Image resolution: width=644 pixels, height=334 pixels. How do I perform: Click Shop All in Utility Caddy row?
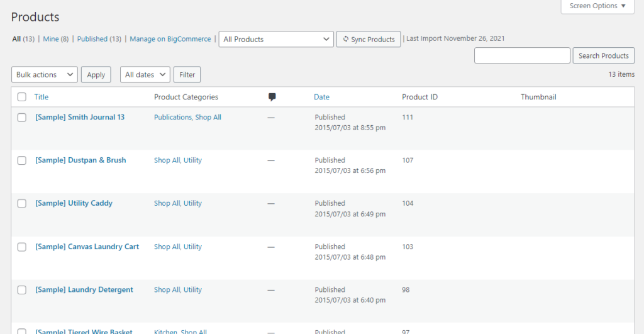click(x=167, y=203)
